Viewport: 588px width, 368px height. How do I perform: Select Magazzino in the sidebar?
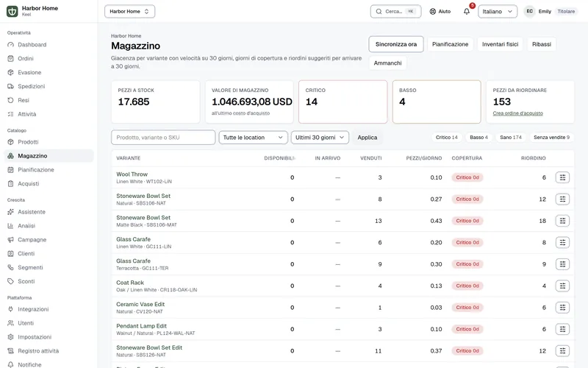point(49,156)
